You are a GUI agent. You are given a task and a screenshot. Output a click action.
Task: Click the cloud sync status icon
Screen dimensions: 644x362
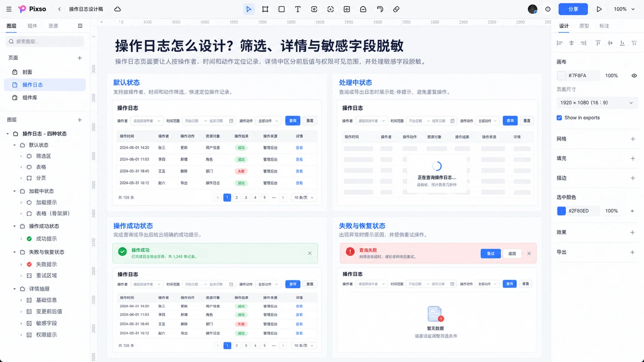(x=118, y=9)
